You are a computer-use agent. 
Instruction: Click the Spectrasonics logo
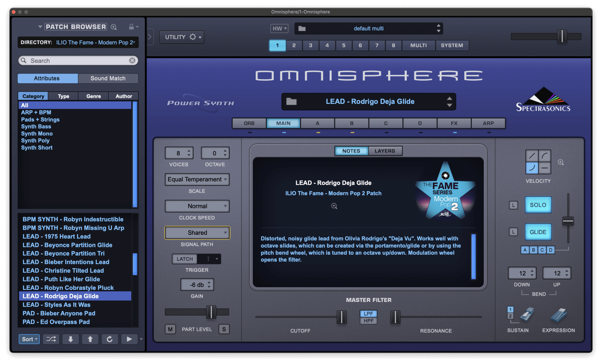pos(543,100)
